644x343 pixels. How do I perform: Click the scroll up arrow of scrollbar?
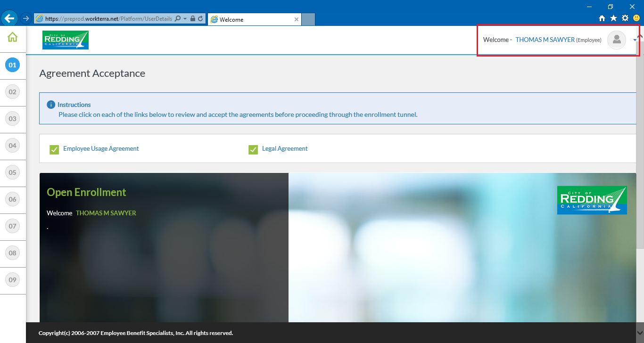(x=640, y=37)
